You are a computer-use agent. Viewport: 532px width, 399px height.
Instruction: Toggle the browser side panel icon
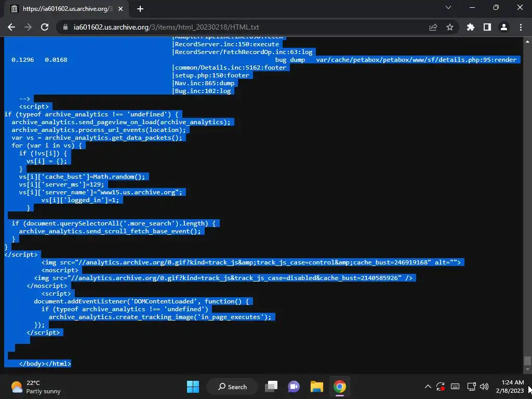click(487, 27)
